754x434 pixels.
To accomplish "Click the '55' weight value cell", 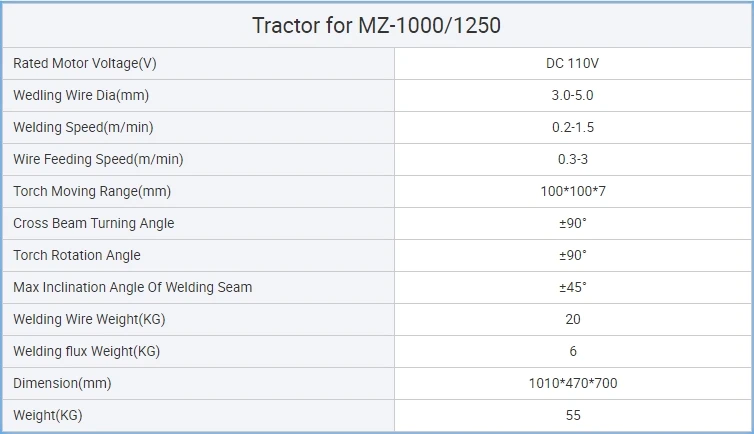I will coord(573,415).
